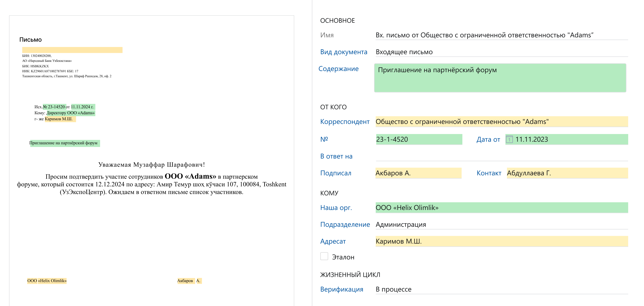Click the Подразделение field Администрация
The image size is (644, 306).
pyautogui.click(x=501, y=225)
